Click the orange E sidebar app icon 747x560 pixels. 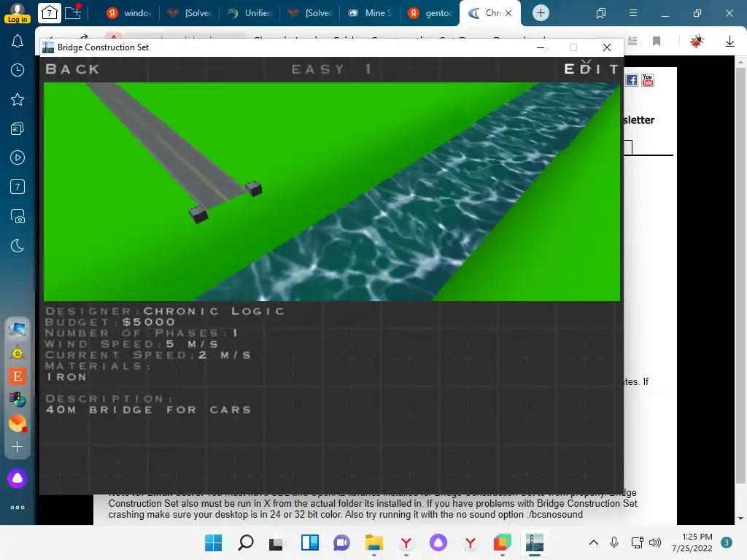[x=18, y=376]
